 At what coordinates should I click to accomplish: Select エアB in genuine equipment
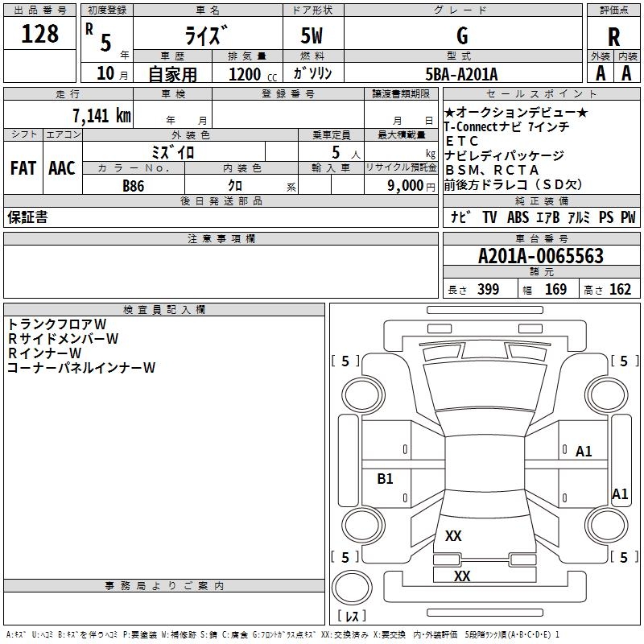click(x=548, y=217)
